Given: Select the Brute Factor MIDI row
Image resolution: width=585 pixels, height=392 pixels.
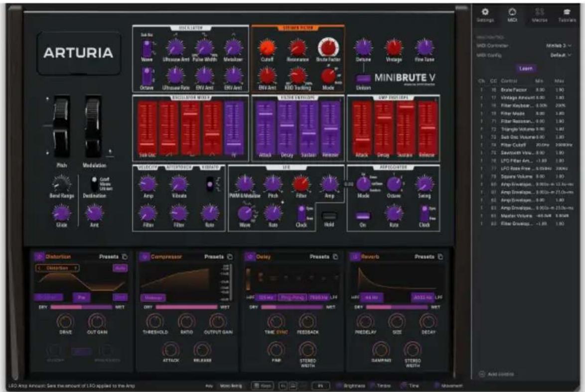Looking at the screenshot, I should [x=522, y=90].
